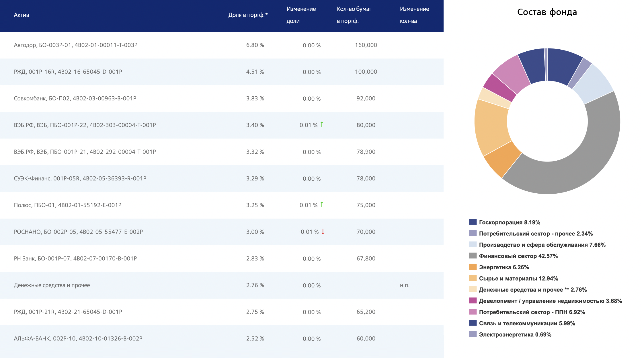Click asset name ВЭБ.РФ ПБО-001Р-21
Image resolution: width=644 pixels, height=358 pixels.
pos(85,152)
